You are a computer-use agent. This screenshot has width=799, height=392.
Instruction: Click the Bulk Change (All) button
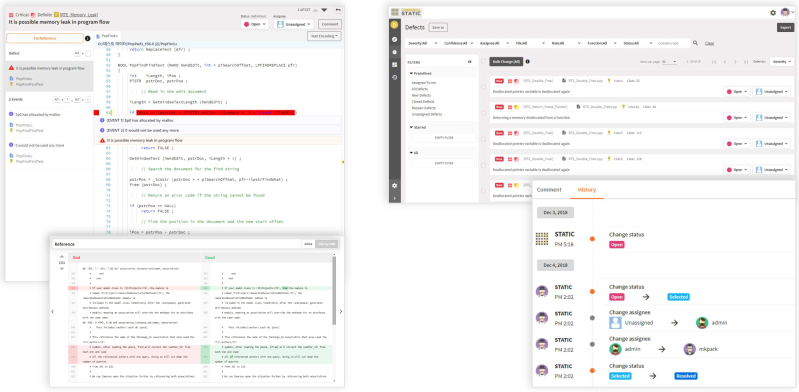[506, 62]
